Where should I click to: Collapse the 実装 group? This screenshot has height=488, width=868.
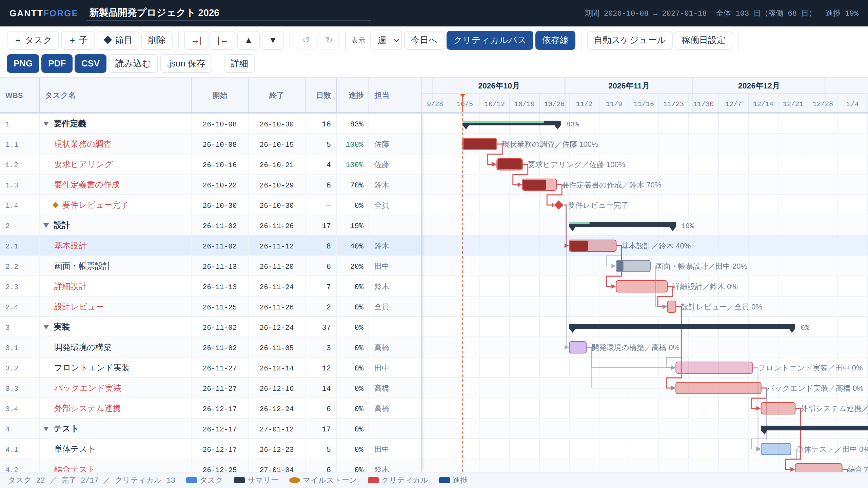46,327
